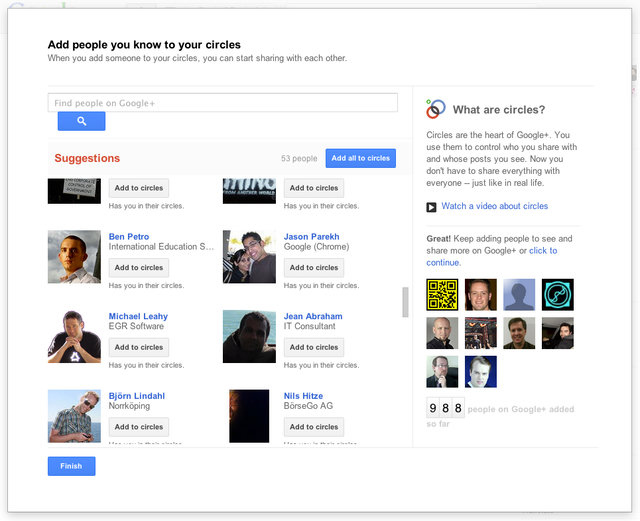Follow the click to continue link
Screen dimensions: 640x521
coord(492,256)
